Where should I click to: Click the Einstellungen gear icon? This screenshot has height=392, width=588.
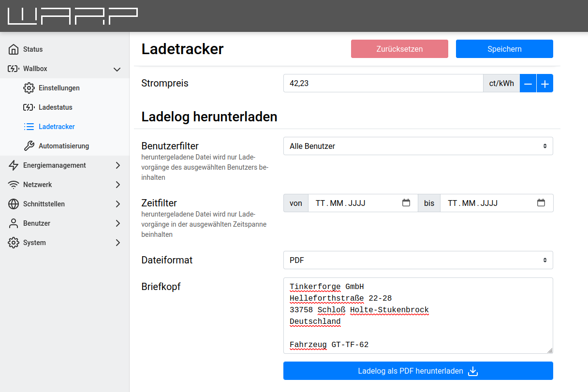29,88
